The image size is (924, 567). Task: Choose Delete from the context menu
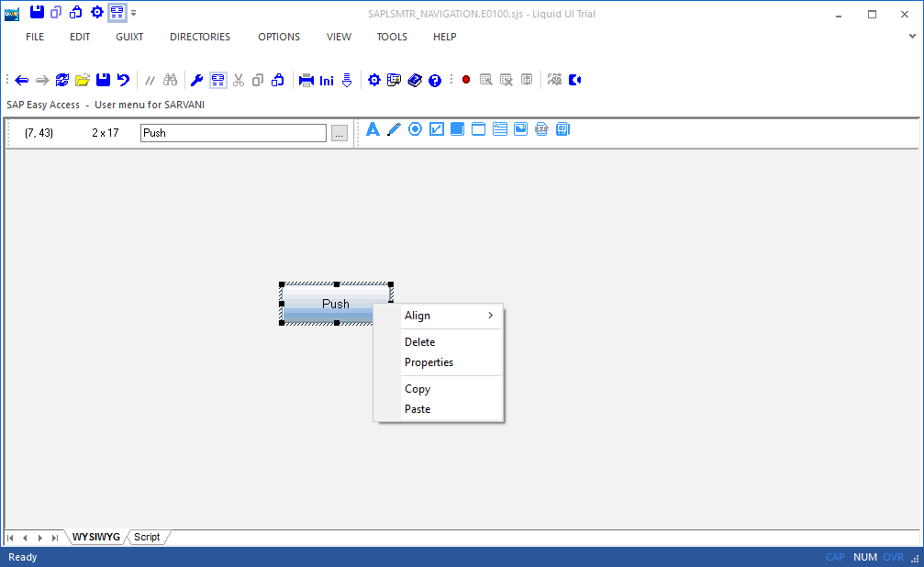(x=420, y=342)
